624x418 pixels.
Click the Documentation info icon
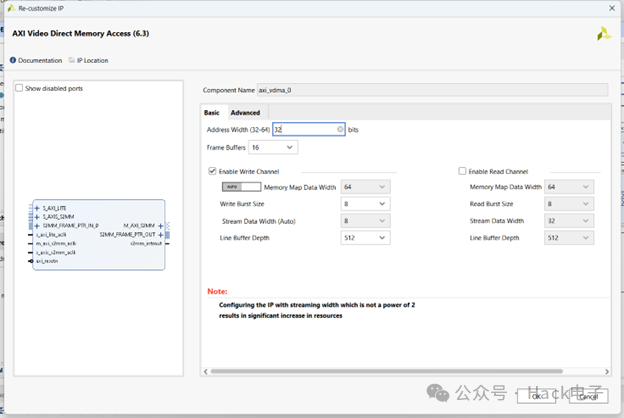point(13,60)
